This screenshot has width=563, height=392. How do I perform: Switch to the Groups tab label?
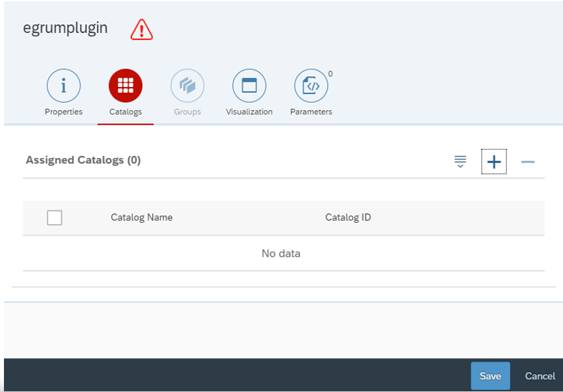pos(187,111)
